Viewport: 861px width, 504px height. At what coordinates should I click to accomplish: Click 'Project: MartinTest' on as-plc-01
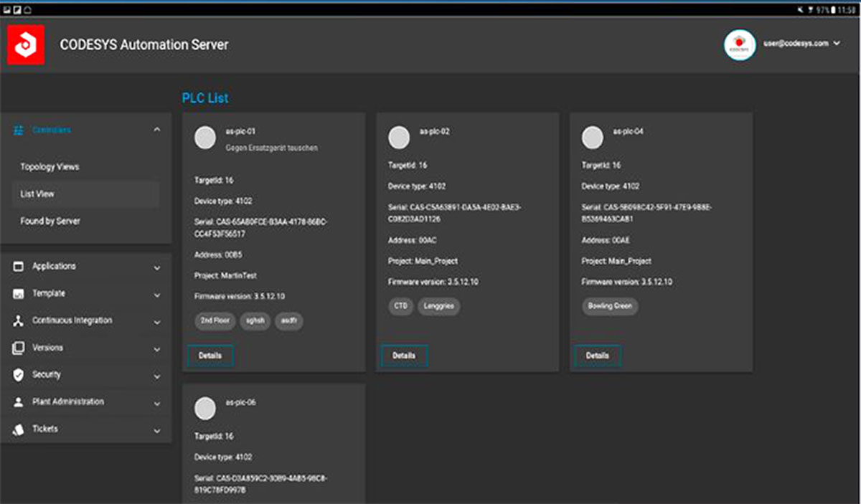(225, 276)
